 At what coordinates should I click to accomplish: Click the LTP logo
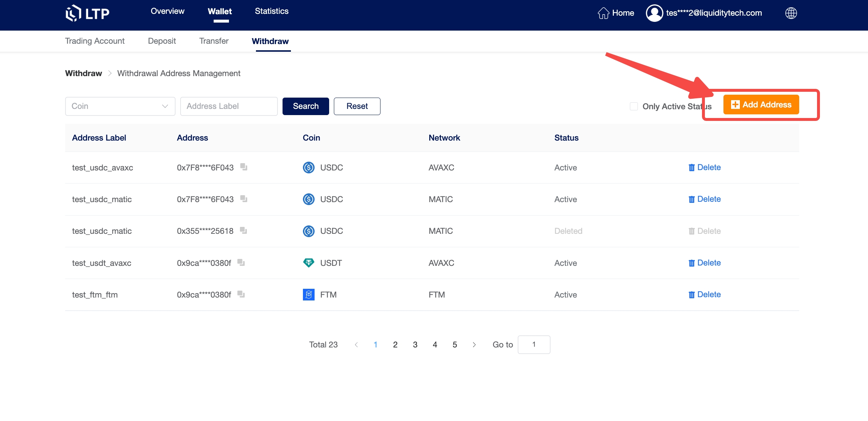point(87,13)
